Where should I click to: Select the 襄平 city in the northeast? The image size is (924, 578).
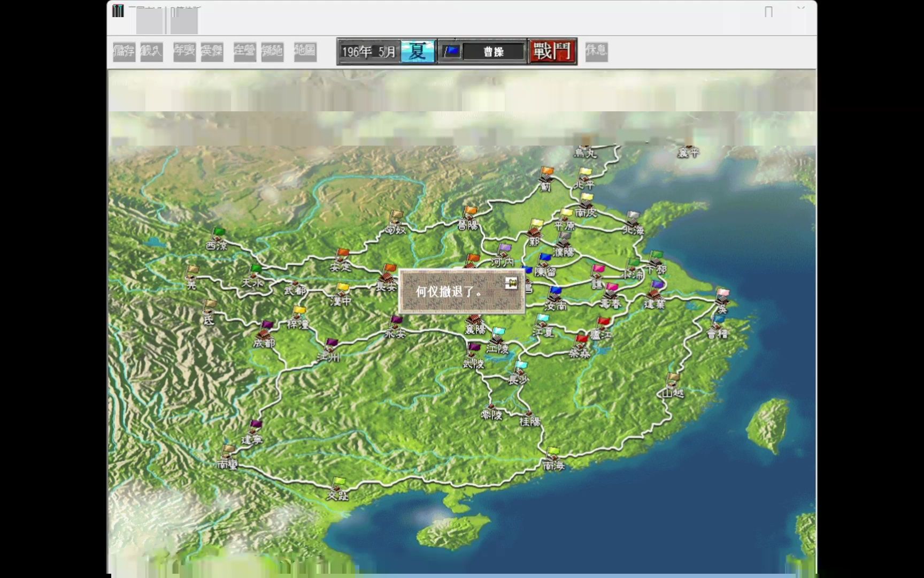click(x=689, y=150)
